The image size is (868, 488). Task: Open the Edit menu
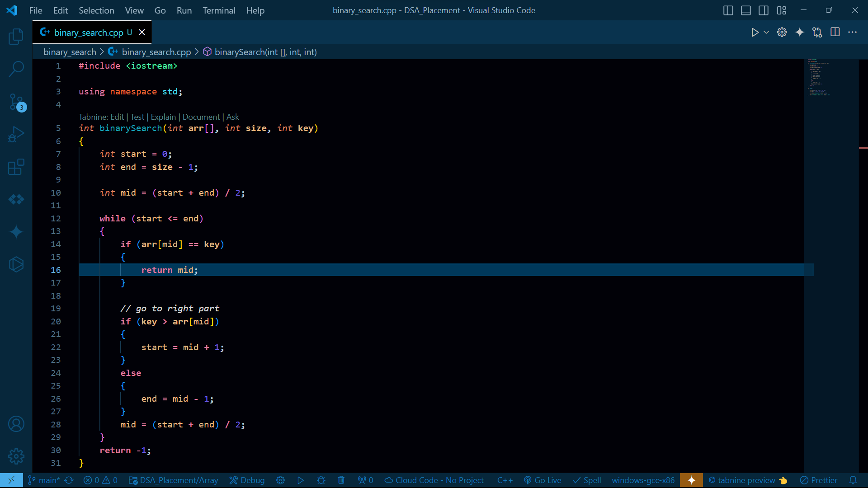click(x=61, y=10)
